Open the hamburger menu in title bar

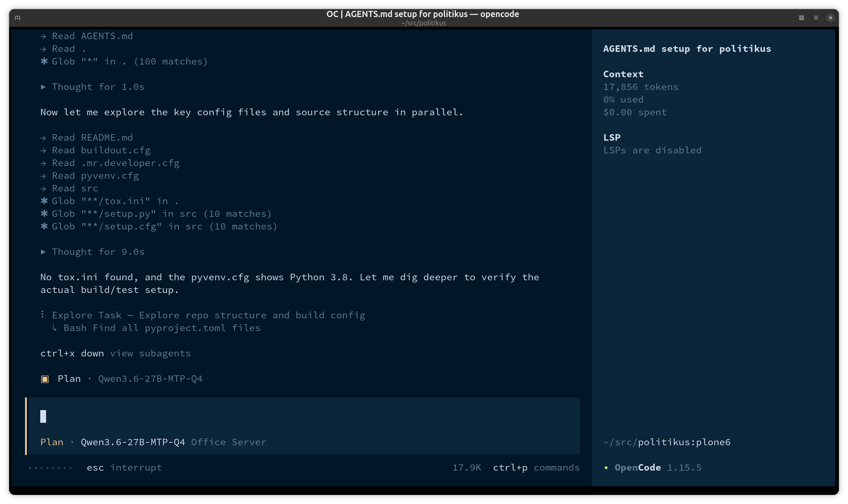(816, 18)
